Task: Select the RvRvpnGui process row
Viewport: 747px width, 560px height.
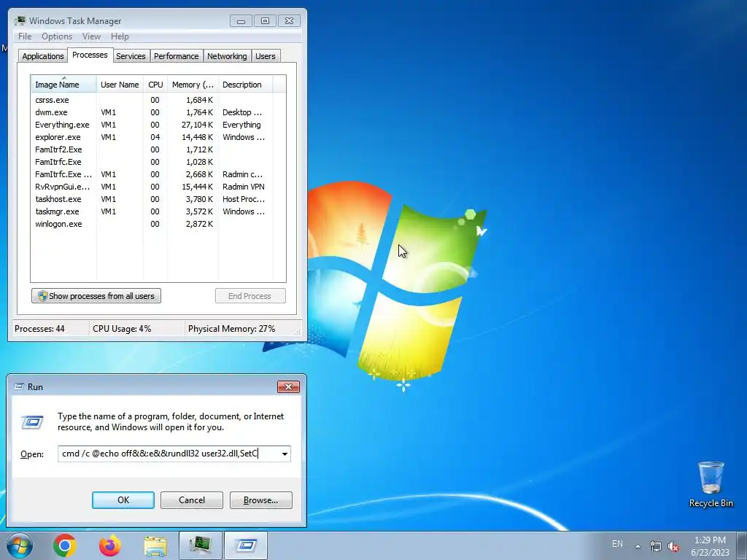Action: pos(152,187)
